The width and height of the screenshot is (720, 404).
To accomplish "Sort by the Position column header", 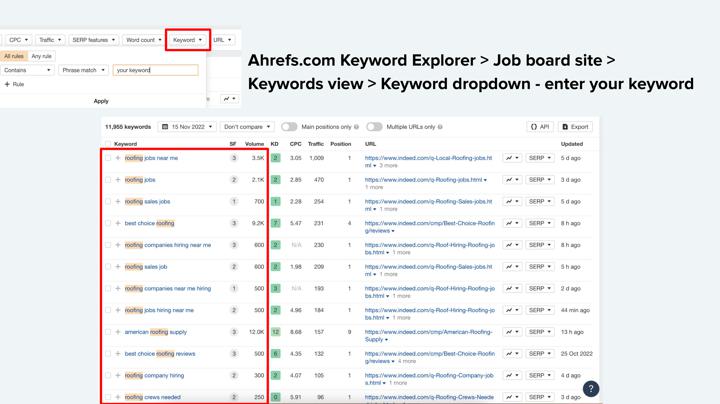I will click(341, 144).
